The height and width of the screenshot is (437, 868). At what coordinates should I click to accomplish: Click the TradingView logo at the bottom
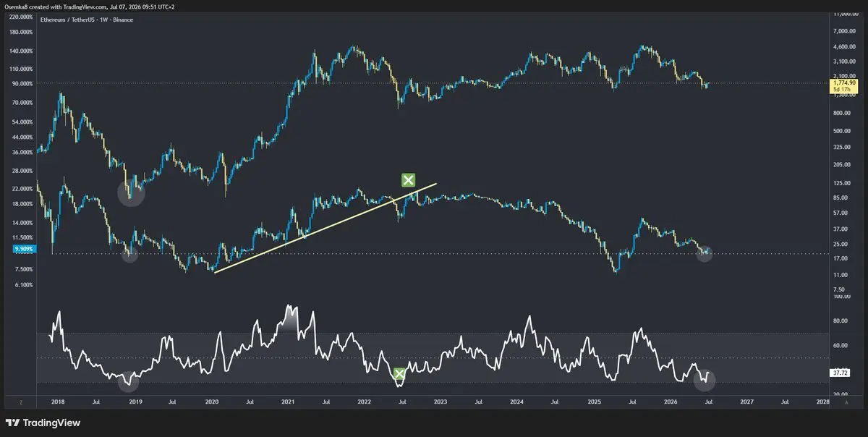pos(43,423)
